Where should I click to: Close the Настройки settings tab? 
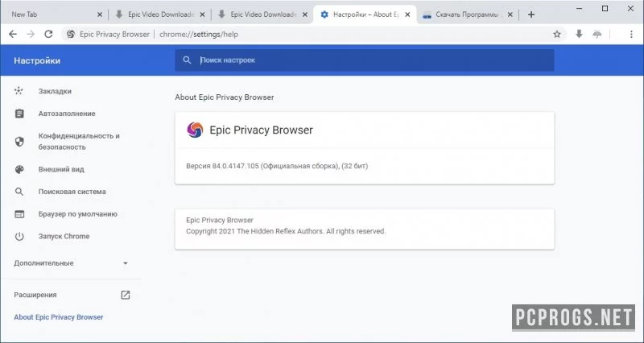[x=407, y=14]
